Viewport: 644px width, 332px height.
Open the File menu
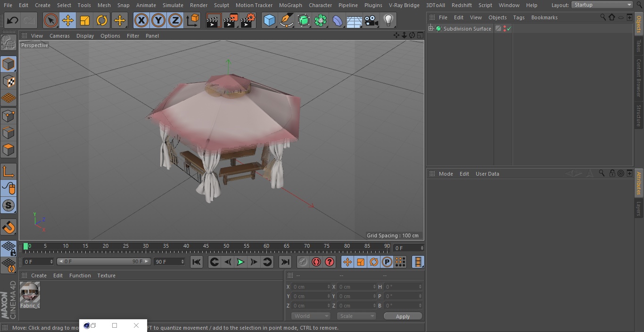tap(8, 5)
